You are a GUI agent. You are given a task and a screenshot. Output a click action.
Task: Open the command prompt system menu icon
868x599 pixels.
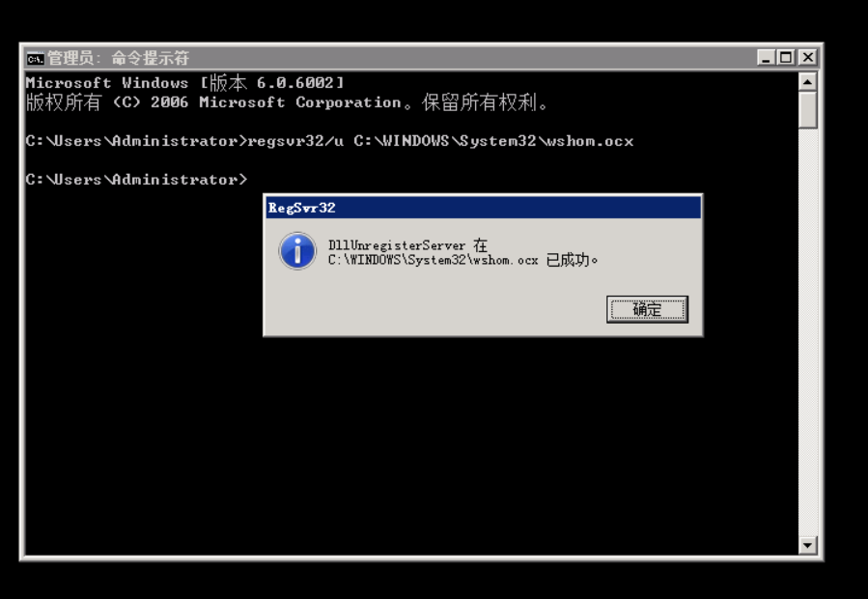point(35,58)
